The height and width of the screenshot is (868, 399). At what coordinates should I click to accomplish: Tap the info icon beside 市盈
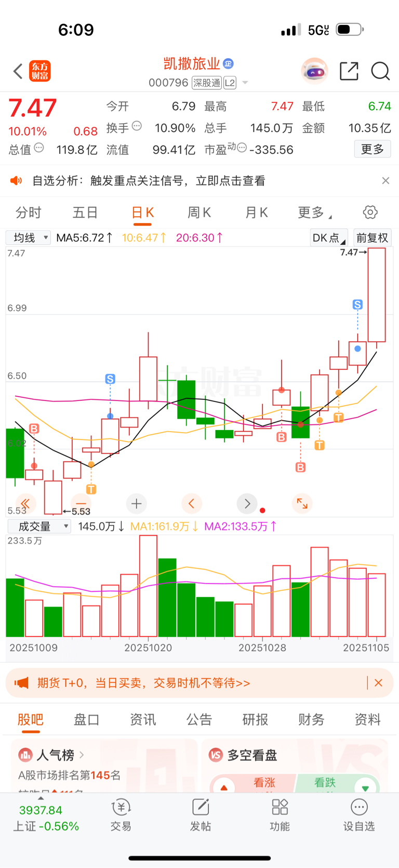[x=242, y=148]
